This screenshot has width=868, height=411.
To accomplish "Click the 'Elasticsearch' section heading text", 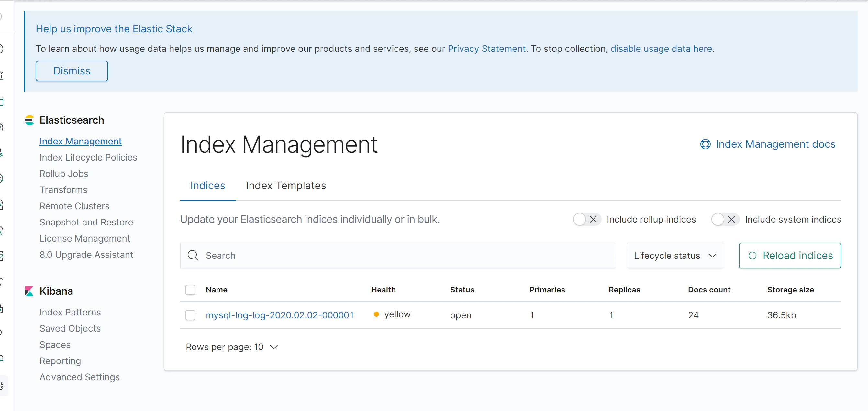I will (72, 120).
